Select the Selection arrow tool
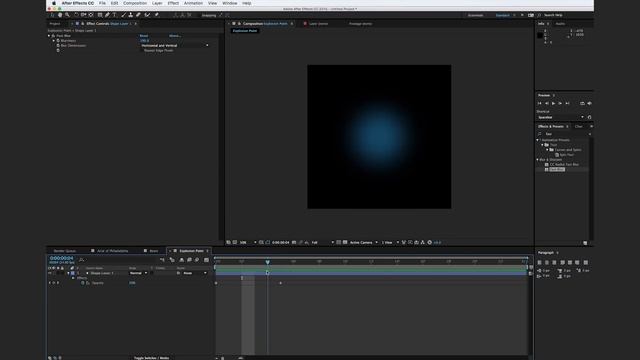Viewport: 640px width, 360px height. (52, 15)
